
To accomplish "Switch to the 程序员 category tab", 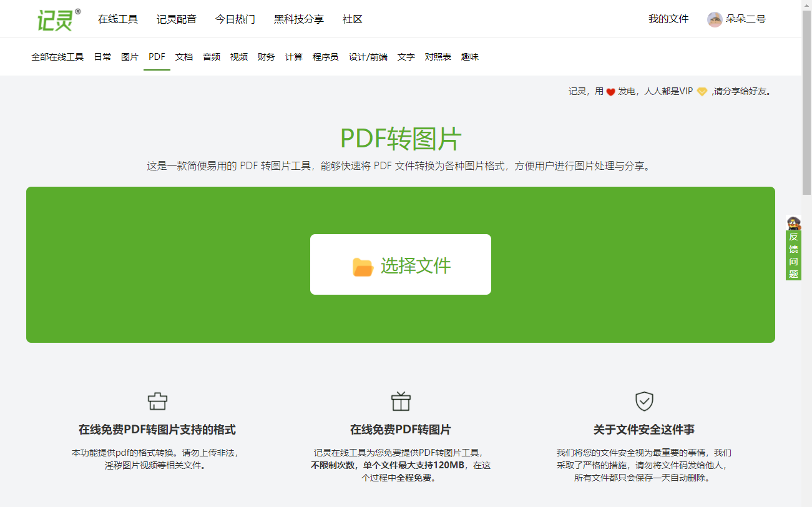I will click(326, 57).
